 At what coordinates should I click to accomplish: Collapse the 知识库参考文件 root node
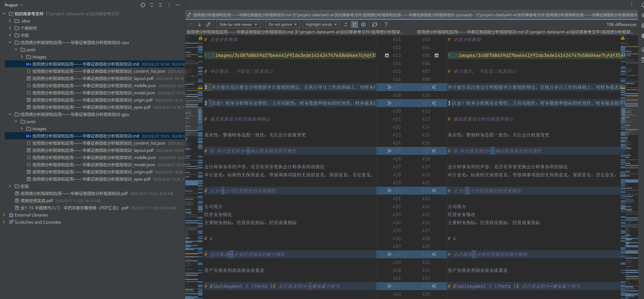coord(4,14)
